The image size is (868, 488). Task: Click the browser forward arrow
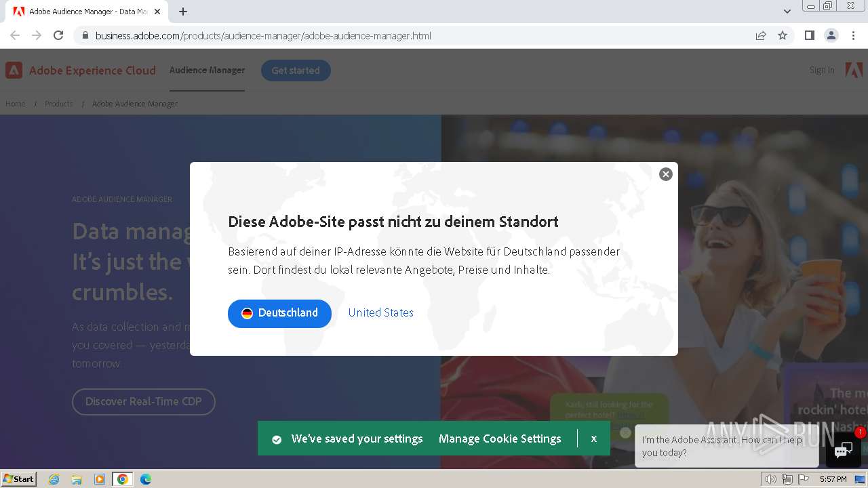tap(37, 35)
